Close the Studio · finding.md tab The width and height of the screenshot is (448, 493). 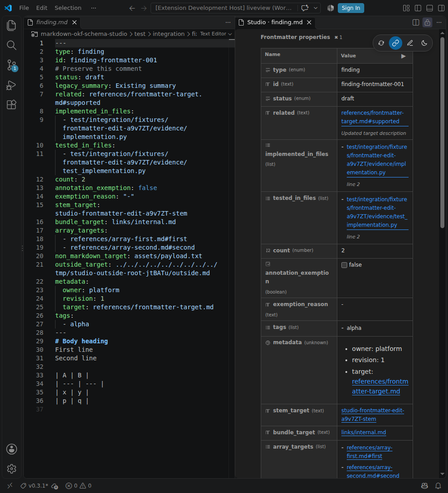309,22
